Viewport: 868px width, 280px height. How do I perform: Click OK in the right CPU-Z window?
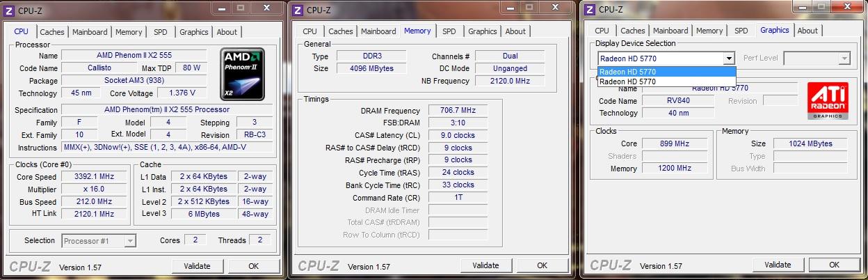[834, 265]
